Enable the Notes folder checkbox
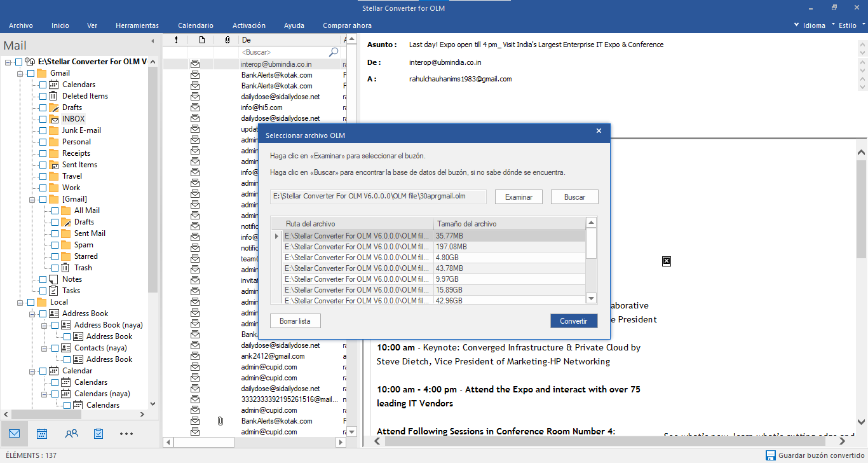868x463 pixels. tap(43, 279)
